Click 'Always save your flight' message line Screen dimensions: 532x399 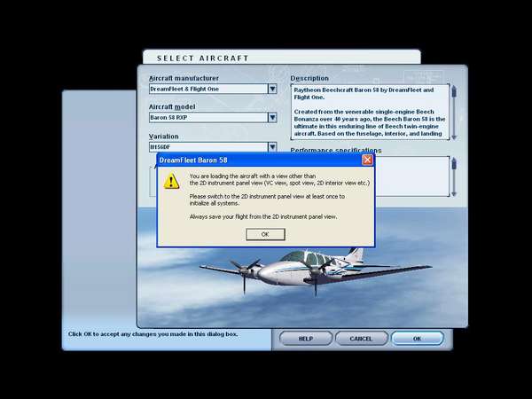pos(263,216)
